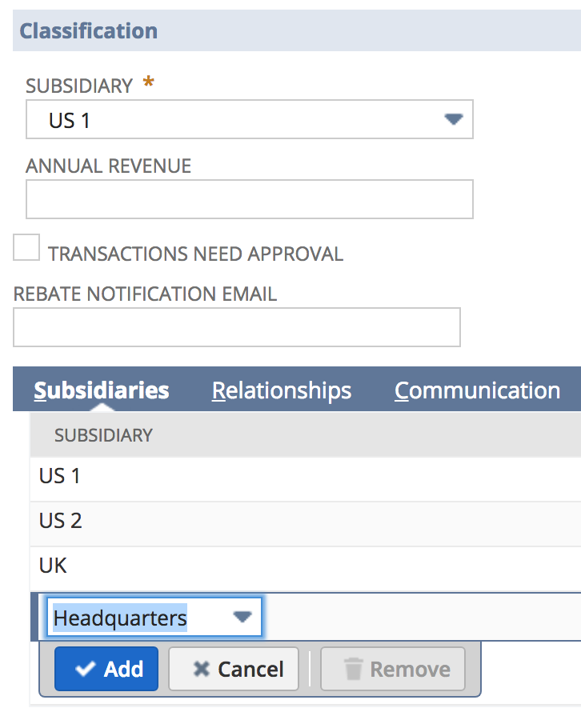The width and height of the screenshot is (581, 728).
Task: Click the Cancel button
Action: (234, 669)
